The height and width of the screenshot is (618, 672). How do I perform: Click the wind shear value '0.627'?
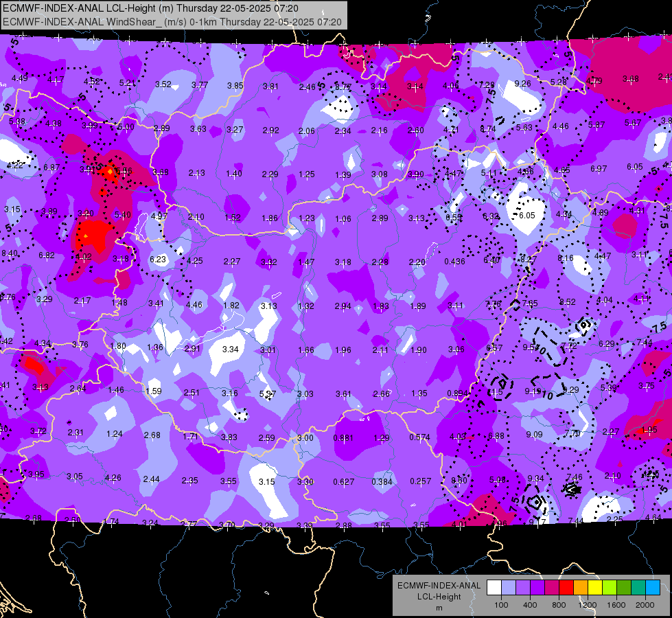point(344,482)
